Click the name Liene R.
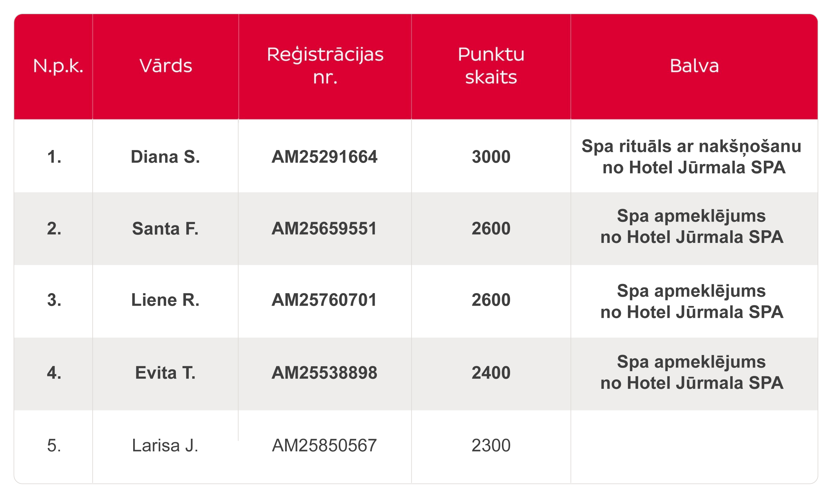The width and height of the screenshot is (832, 504). point(166,300)
